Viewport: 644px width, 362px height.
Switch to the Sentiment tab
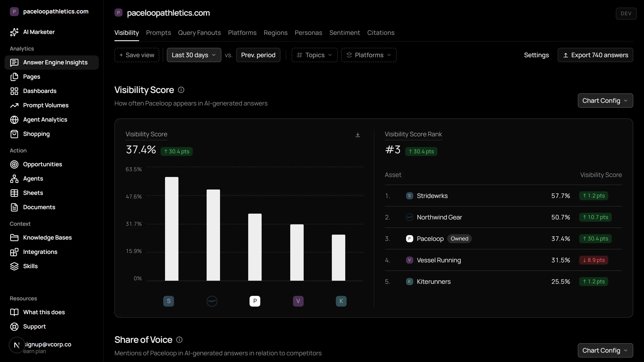tap(345, 33)
